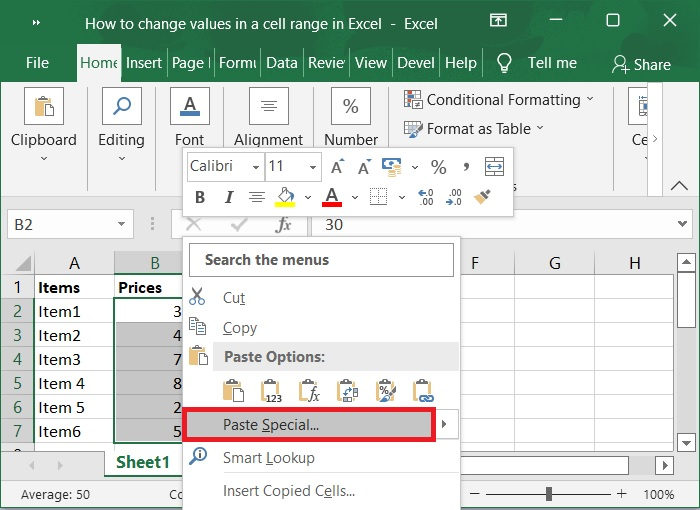Apply Percent Style from mini toolbar

pyautogui.click(x=438, y=167)
